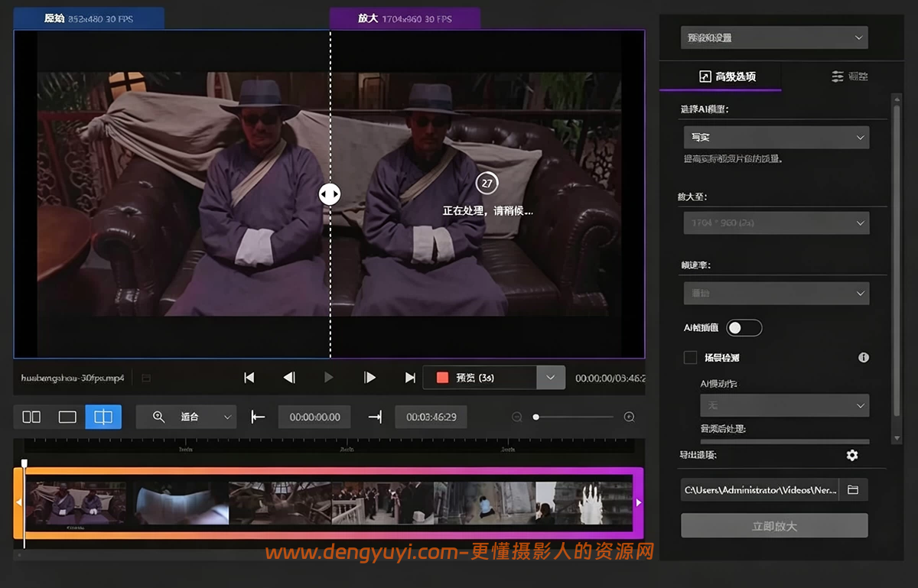Jump to the last frame
Screen dimensions: 918x588
click(410, 378)
